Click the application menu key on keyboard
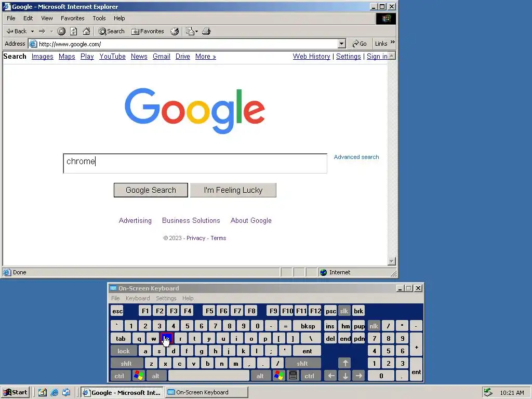Viewport: 532px width, 399px height. click(x=293, y=376)
